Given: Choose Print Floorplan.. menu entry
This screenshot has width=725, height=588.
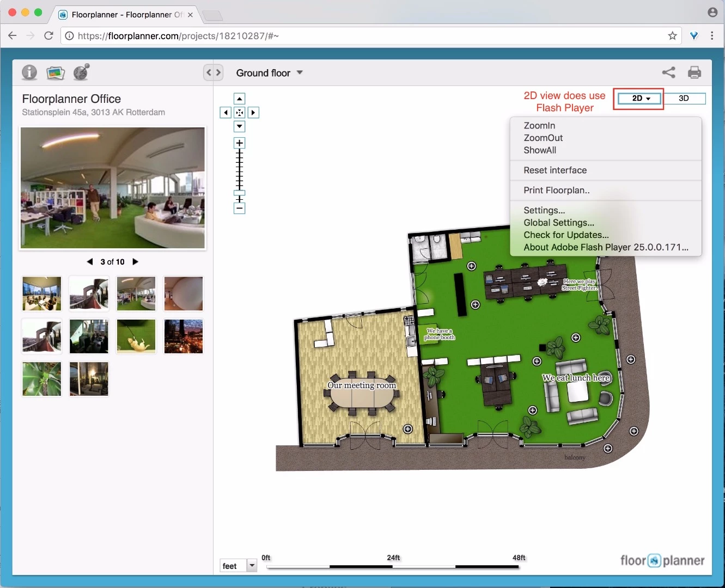Looking at the screenshot, I should [x=606, y=191].
